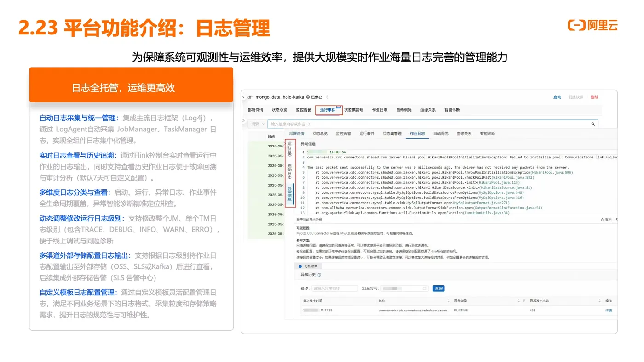Screen dimensions: 644x362
Task: Click the filter icon on 异常类型 column
Action: point(523,300)
